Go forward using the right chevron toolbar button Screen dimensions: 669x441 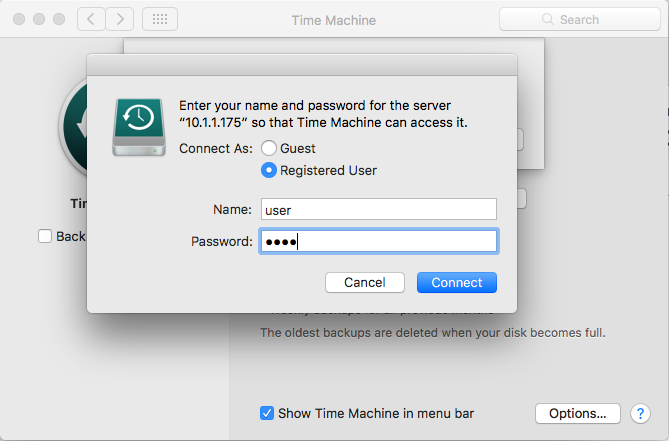(x=120, y=19)
